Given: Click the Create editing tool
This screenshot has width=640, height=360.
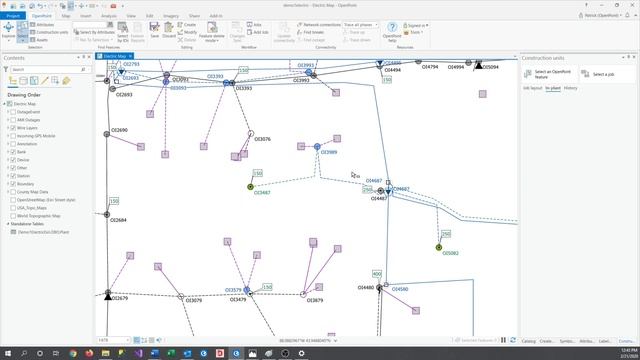Looking at the screenshot, I should (x=187, y=25).
